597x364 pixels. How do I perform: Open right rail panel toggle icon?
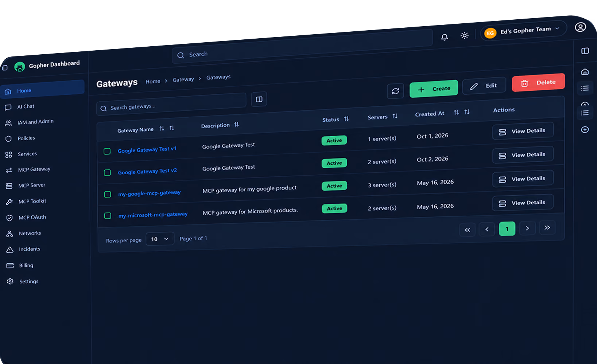(585, 51)
